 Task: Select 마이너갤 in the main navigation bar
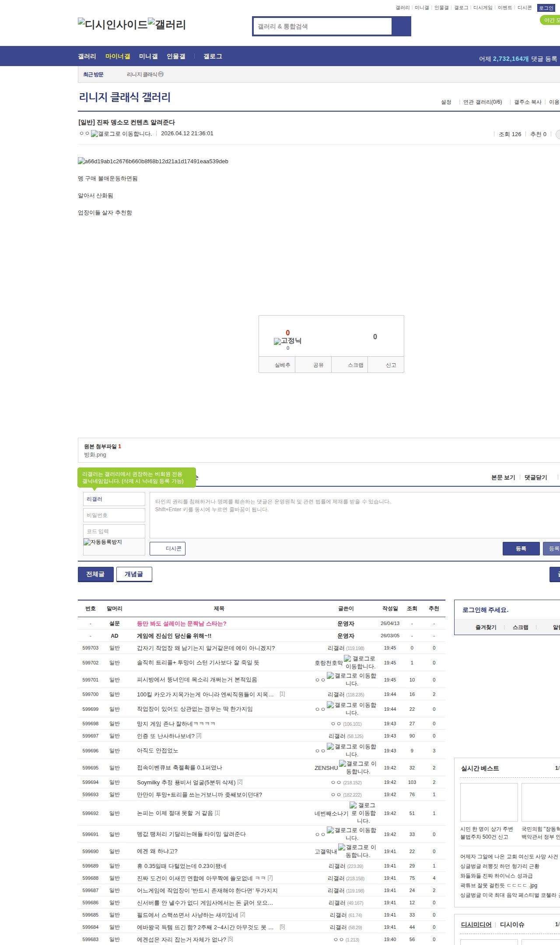(x=118, y=56)
